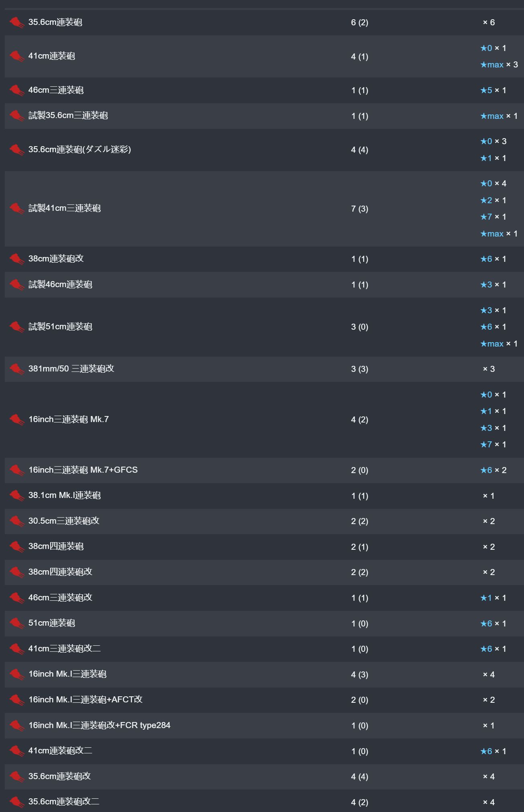Select the icon for 試製41cm三連装砲

tap(17, 208)
